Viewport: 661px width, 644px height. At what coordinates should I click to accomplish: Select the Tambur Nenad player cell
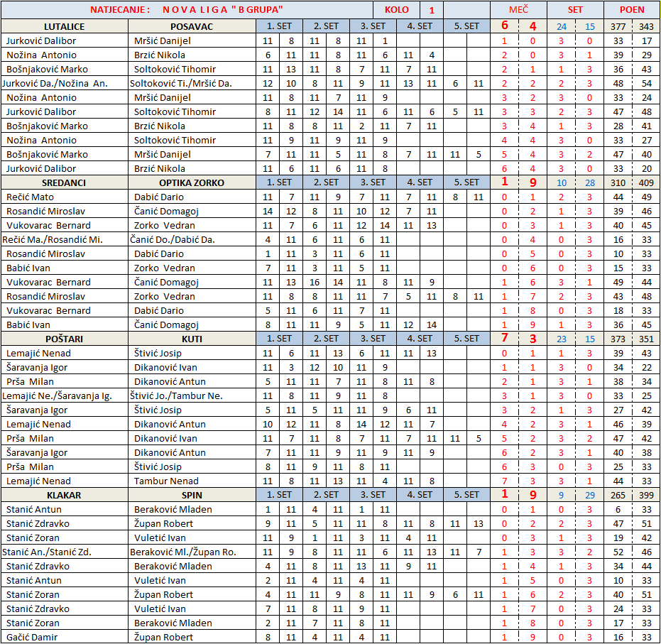point(167,481)
